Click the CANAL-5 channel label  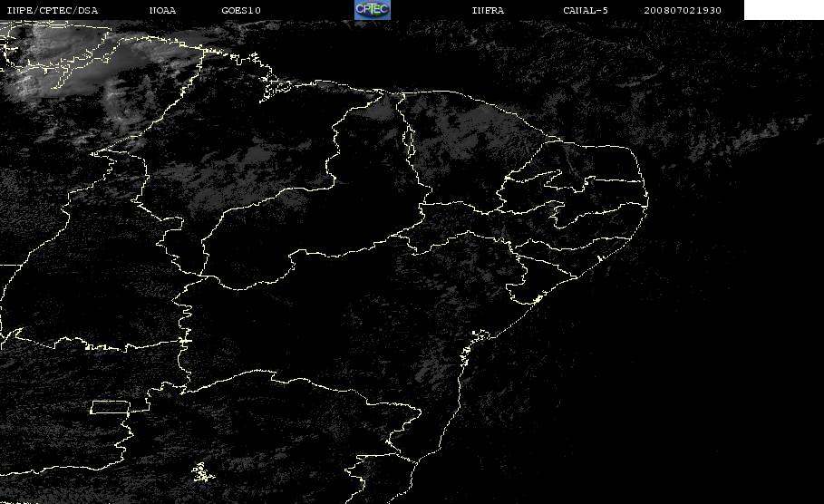click(x=586, y=10)
